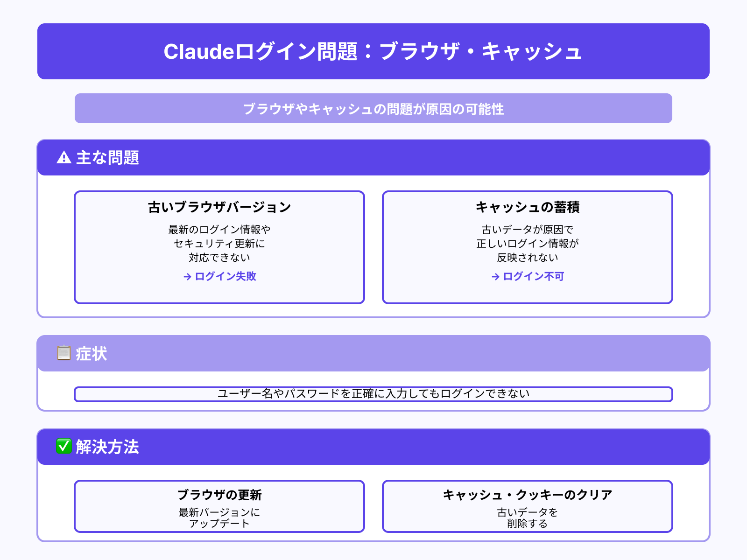Select the キャッシュの蓄積 card heading

pos(528,207)
